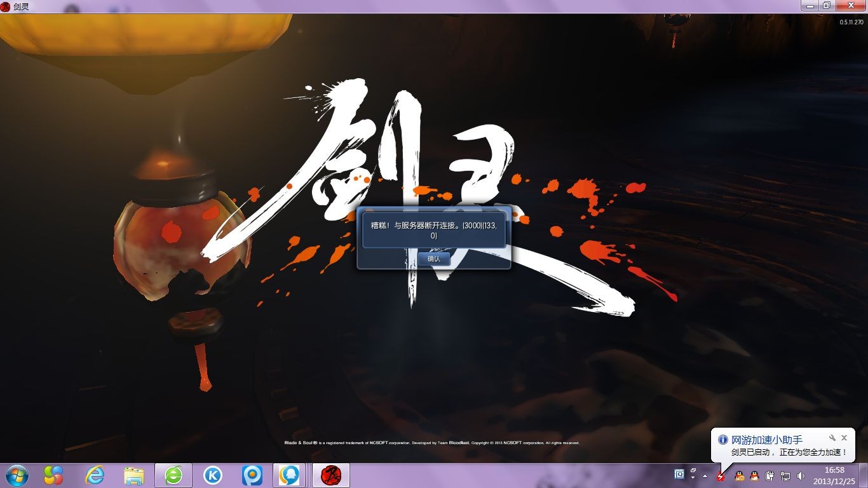Open the second QQ penguin tray icon
Screen dimensions: 868x488
tap(754, 476)
